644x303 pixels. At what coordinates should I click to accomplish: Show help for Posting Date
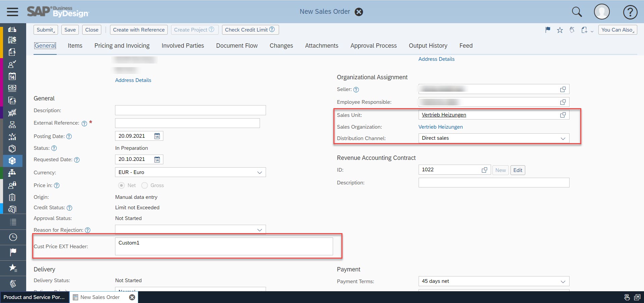69,136
